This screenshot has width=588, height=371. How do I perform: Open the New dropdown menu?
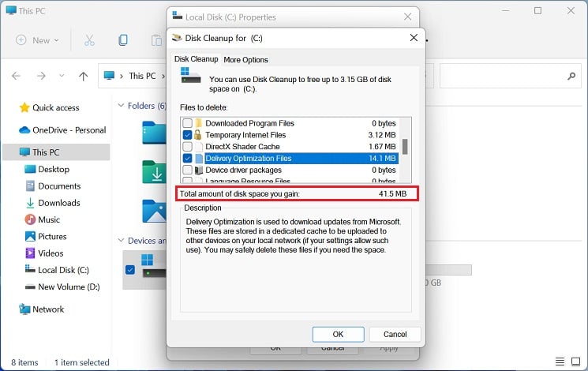pyautogui.click(x=38, y=40)
